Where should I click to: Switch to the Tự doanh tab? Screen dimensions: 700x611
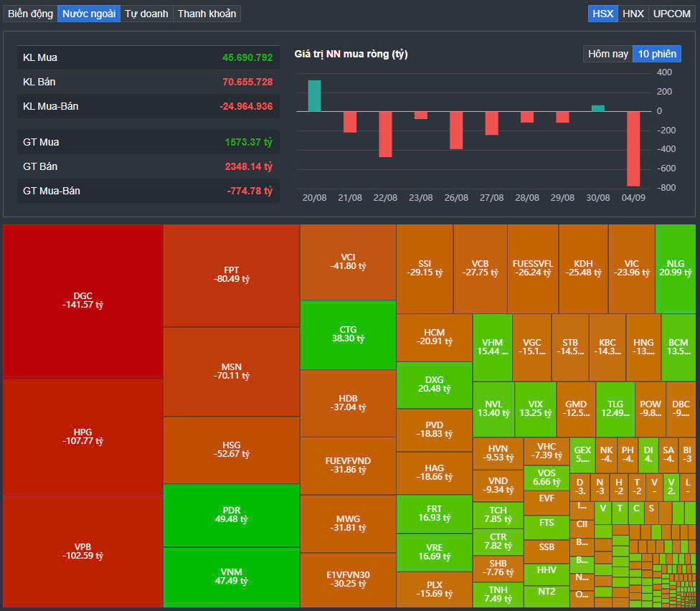(x=146, y=14)
